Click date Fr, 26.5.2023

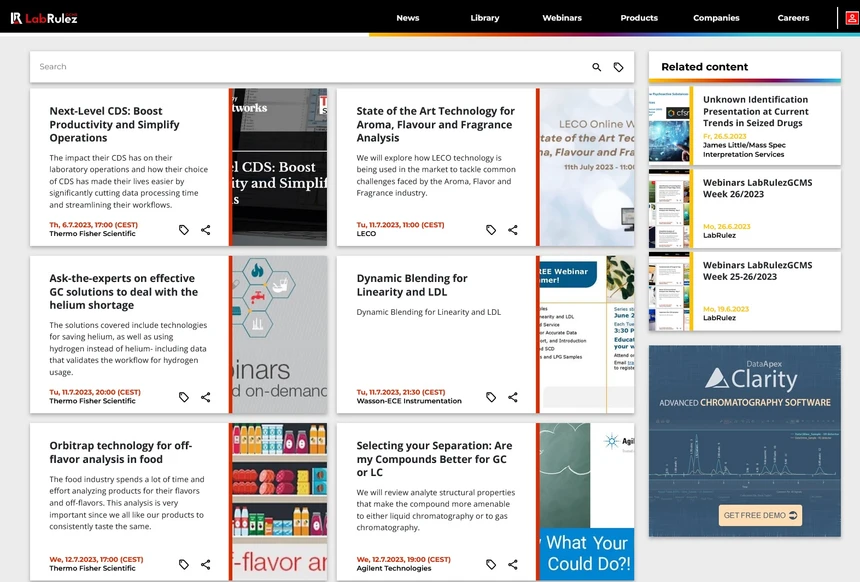point(725,136)
